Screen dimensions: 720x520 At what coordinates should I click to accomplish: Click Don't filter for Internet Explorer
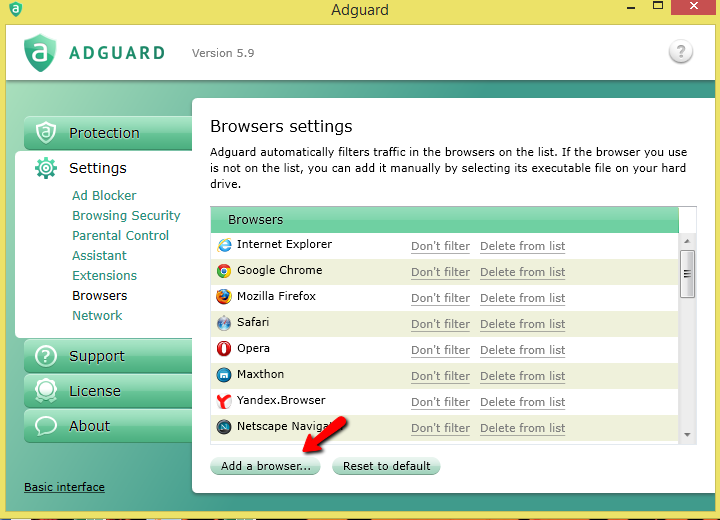(440, 246)
